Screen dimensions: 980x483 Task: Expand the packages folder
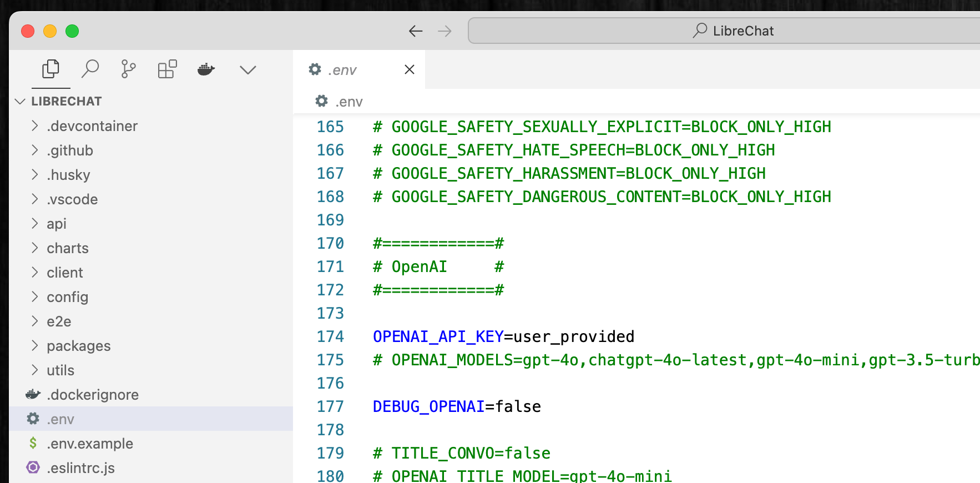click(78, 346)
